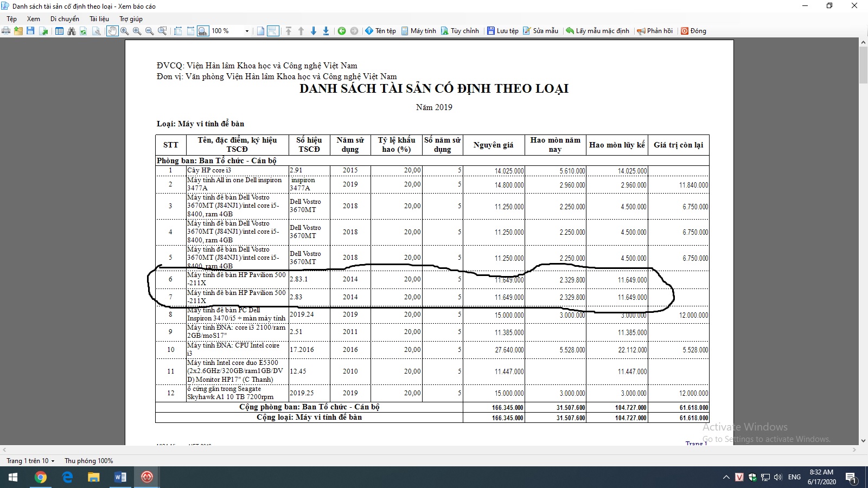Select the zoom-to-area marquee tool
This screenshot has height=488, width=868.
[162, 31]
